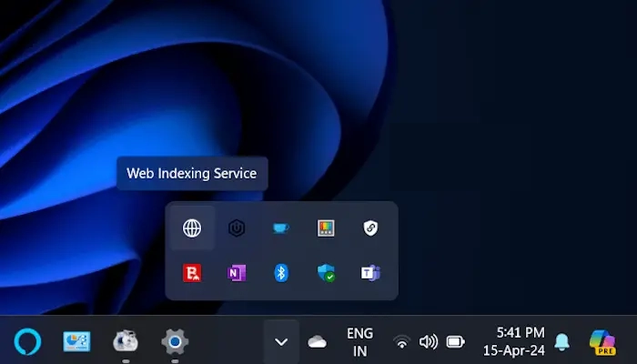Open the clock showing 5:41 PM
This screenshot has width=637, height=364.
514,341
